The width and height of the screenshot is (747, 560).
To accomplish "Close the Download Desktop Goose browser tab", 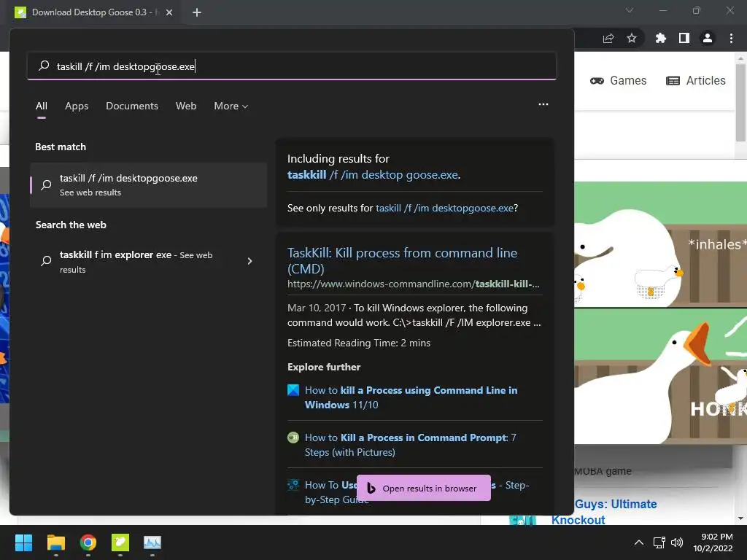I will tap(169, 12).
